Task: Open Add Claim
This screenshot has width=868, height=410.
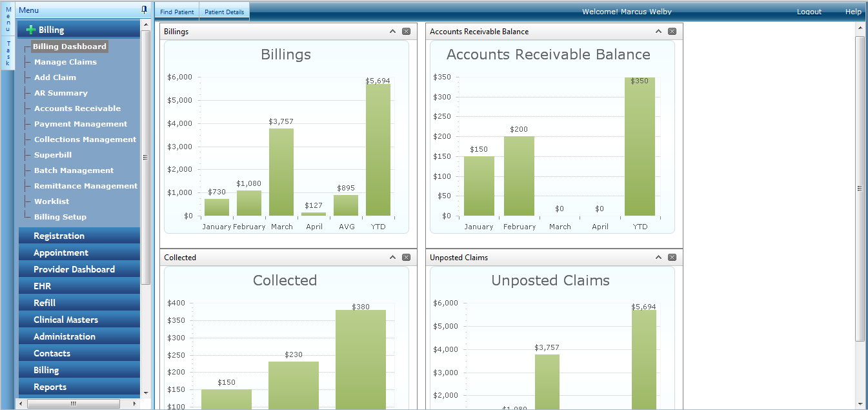Action: pyautogui.click(x=55, y=77)
